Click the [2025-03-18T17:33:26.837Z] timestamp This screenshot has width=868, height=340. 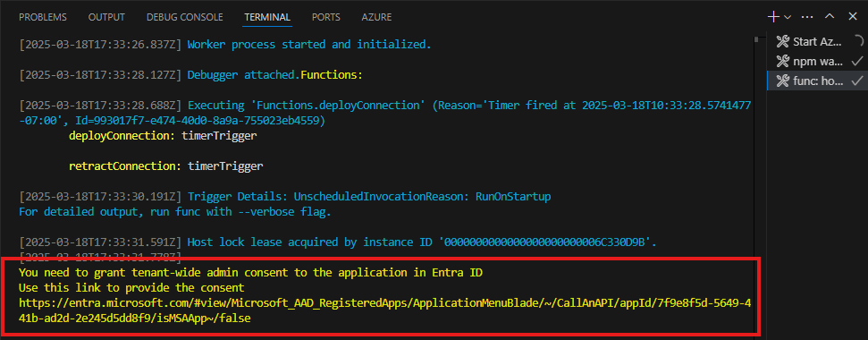coord(100,45)
